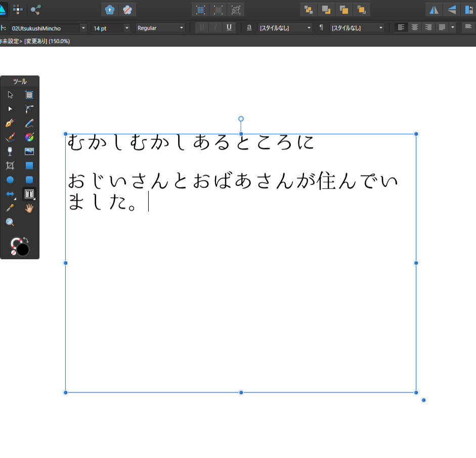476x458 pixels.
Task: Click the third arrange order icon
Action: pos(343,10)
